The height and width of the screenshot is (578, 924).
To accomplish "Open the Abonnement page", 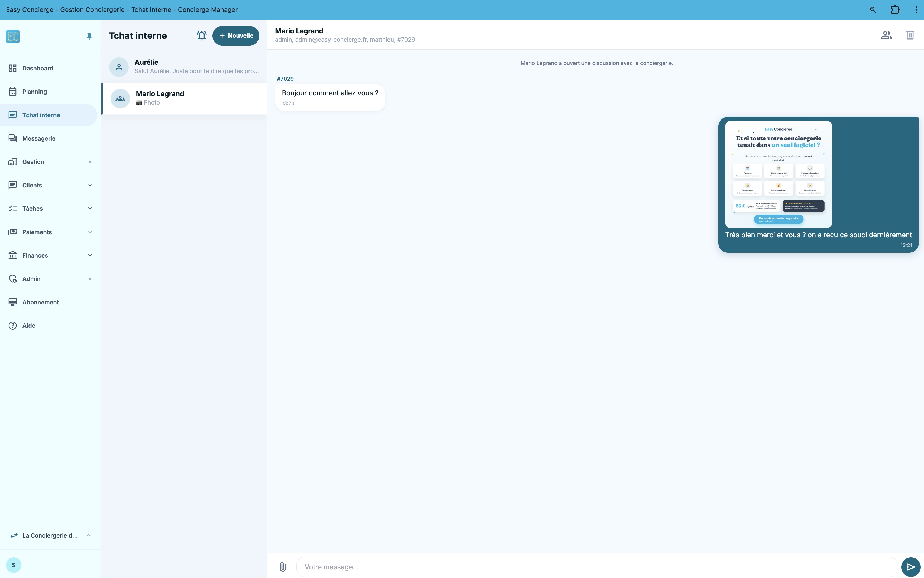I will [x=49, y=302].
